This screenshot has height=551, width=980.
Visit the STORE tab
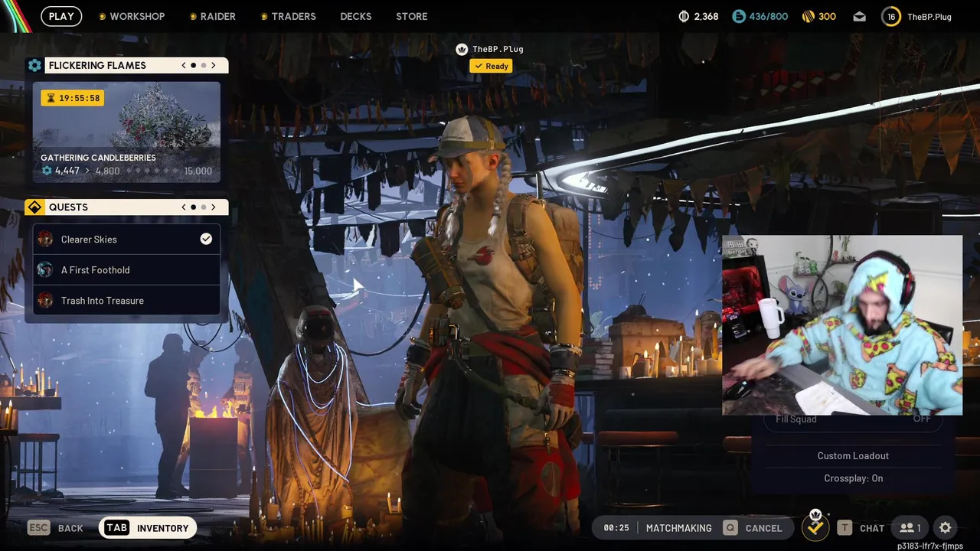[412, 16]
